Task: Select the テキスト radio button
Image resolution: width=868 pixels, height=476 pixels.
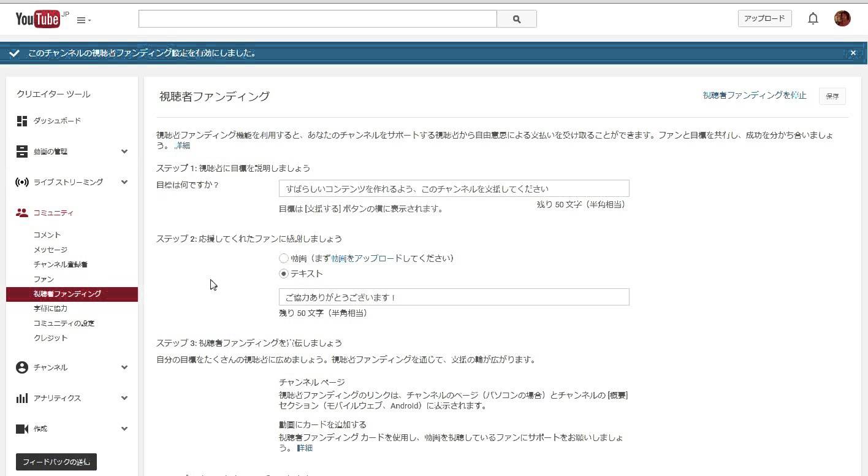Action: 284,274
